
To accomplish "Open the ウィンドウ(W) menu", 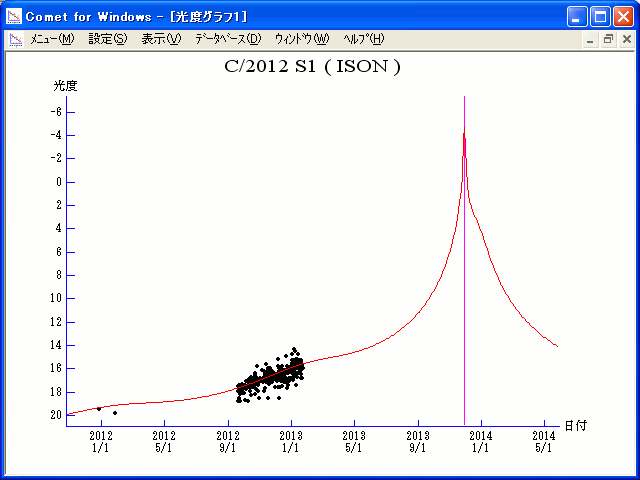I will [x=302, y=39].
